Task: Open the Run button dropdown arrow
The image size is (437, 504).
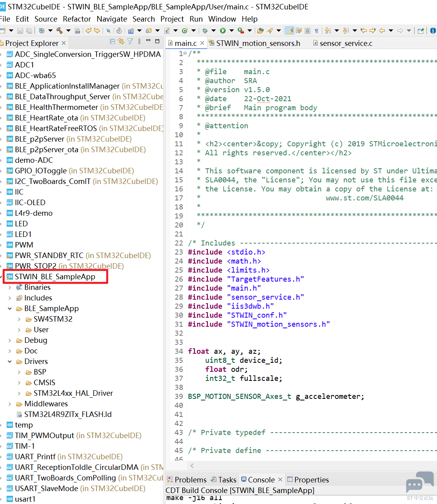Action: tap(231, 30)
